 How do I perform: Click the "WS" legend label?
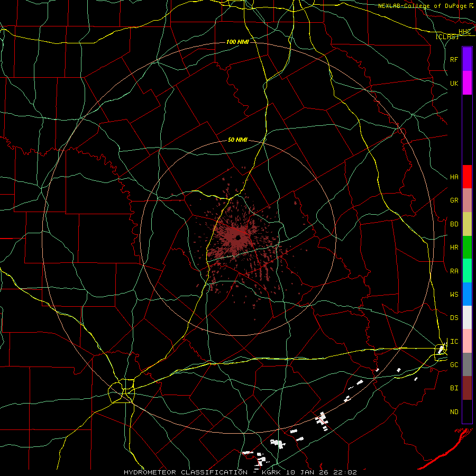[454, 295]
